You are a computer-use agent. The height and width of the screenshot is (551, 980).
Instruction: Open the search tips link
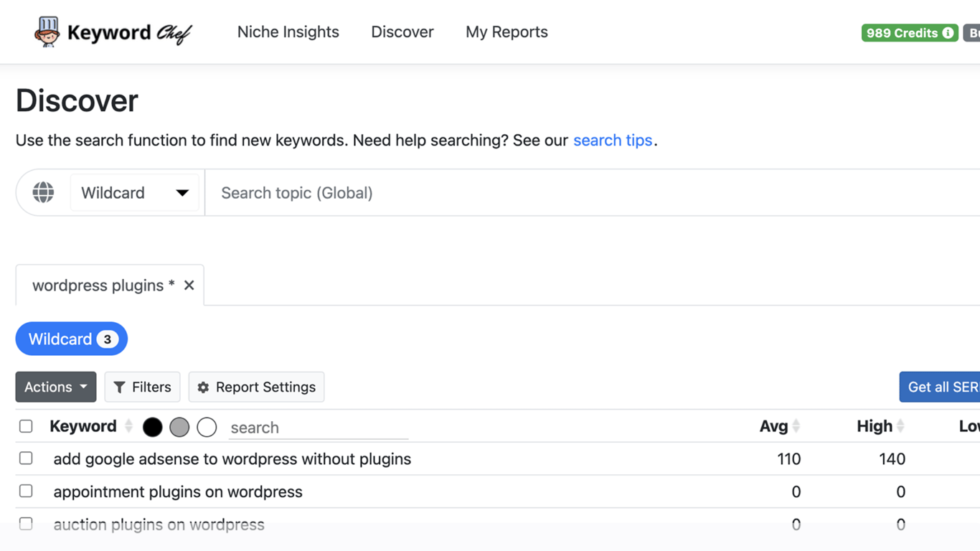point(613,141)
